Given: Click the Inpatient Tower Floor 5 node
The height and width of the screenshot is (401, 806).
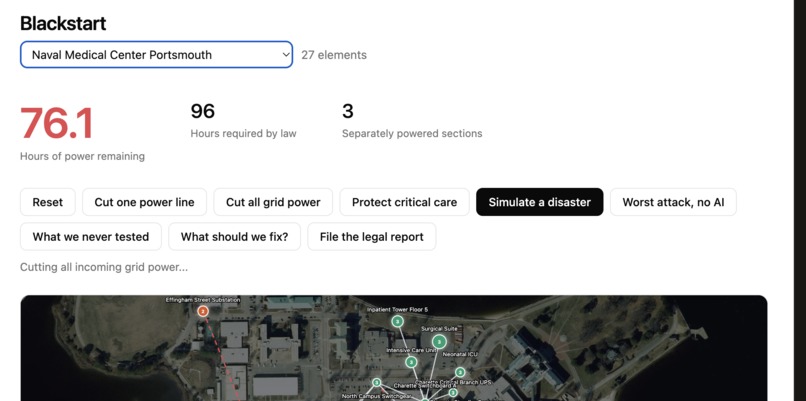Looking at the screenshot, I should pos(397,321).
